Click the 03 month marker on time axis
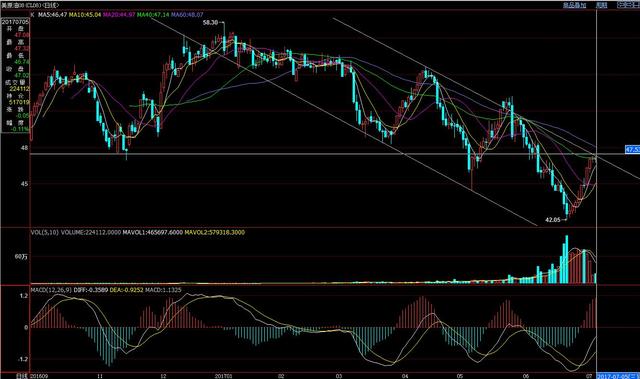 click(339, 376)
